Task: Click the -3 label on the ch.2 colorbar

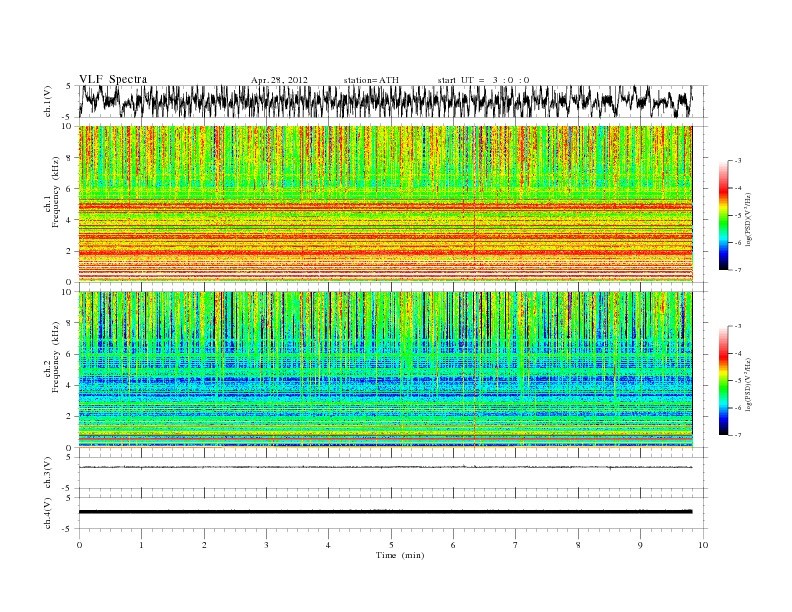Action: click(x=737, y=326)
